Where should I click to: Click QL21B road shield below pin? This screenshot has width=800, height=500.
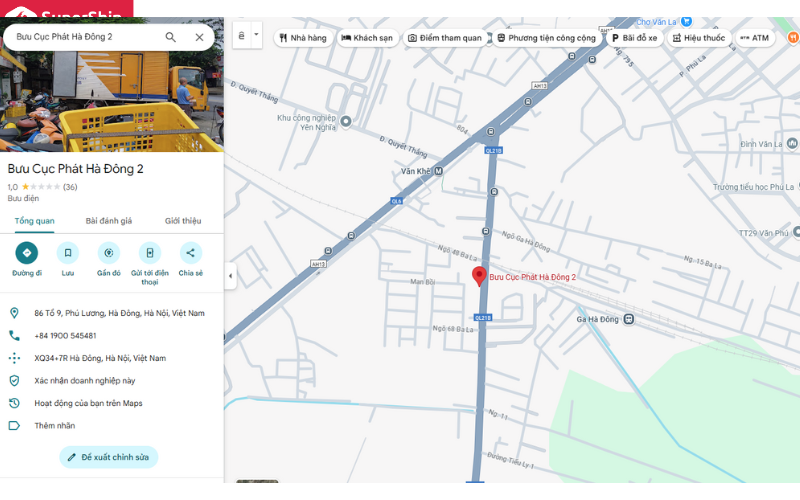point(483,317)
